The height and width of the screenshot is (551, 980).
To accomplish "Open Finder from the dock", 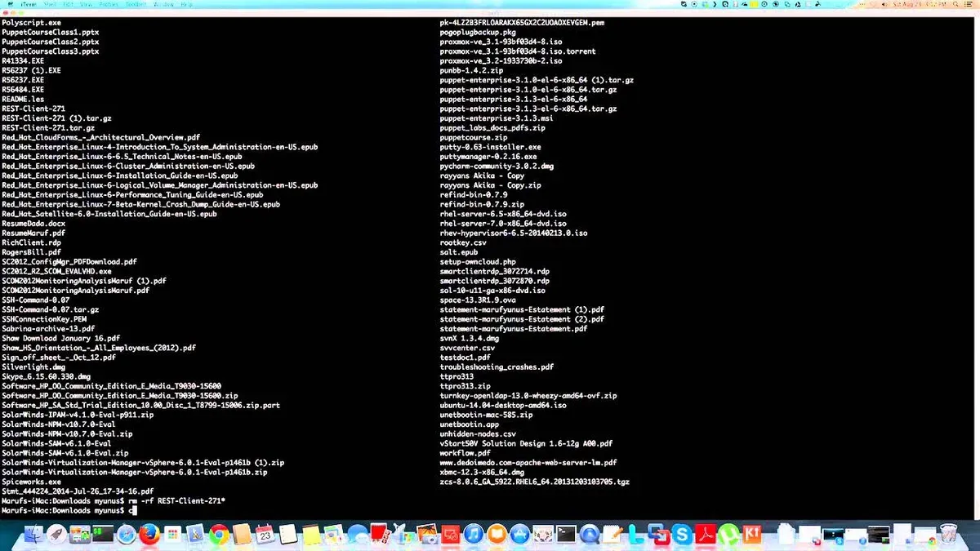I will [33, 535].
